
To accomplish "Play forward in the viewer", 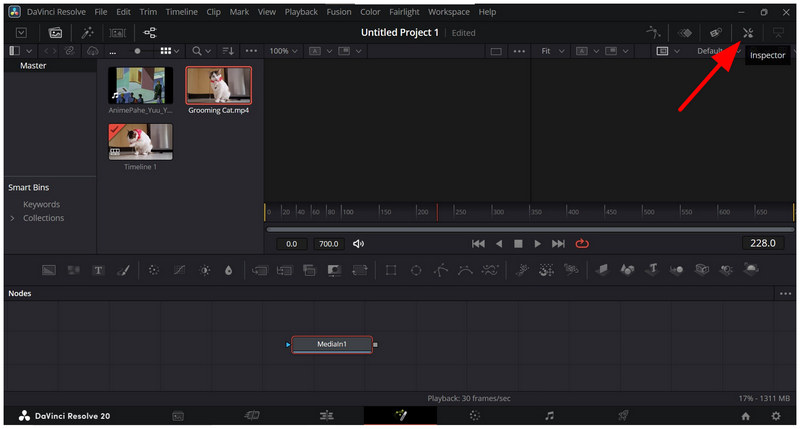I will [537, 244].
